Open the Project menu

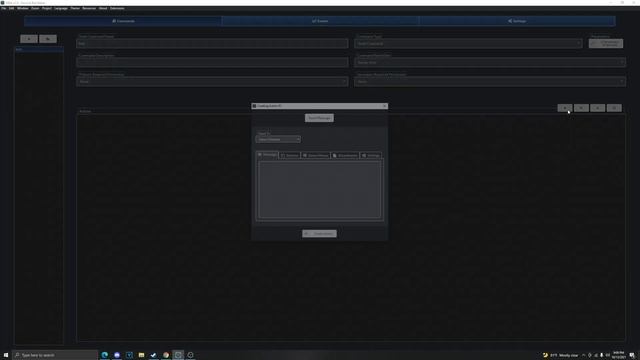tap(47, 8)
